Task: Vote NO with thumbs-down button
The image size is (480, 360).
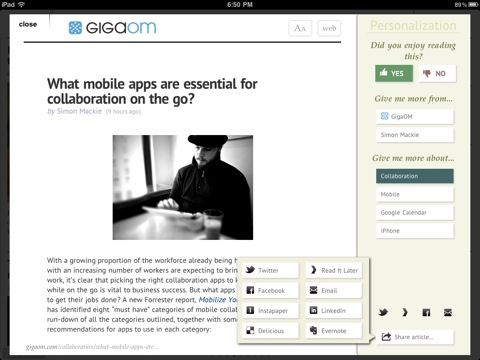Action: coord(437,73)
